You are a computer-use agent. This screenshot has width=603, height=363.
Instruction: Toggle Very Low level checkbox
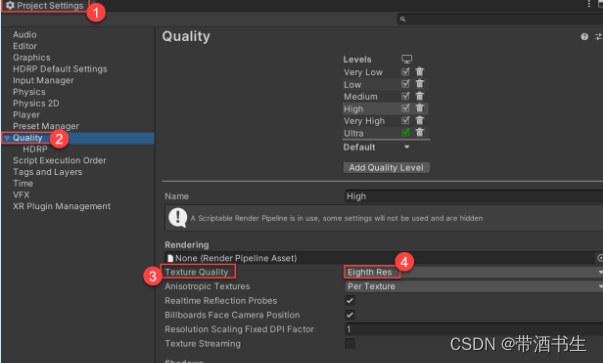click(x=405, y=72)
